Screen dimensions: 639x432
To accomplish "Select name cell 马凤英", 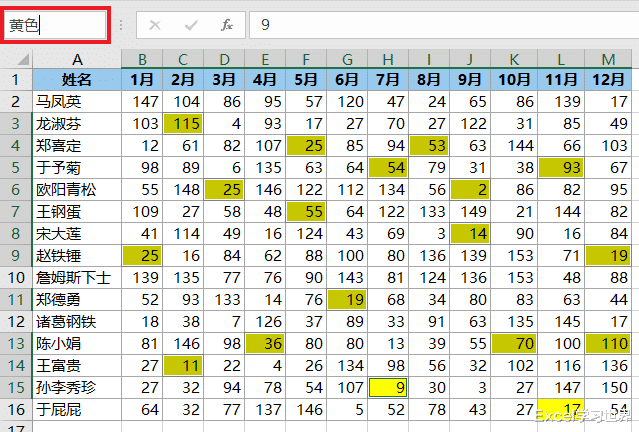I will pyautogui.click(x=77, y=101).
